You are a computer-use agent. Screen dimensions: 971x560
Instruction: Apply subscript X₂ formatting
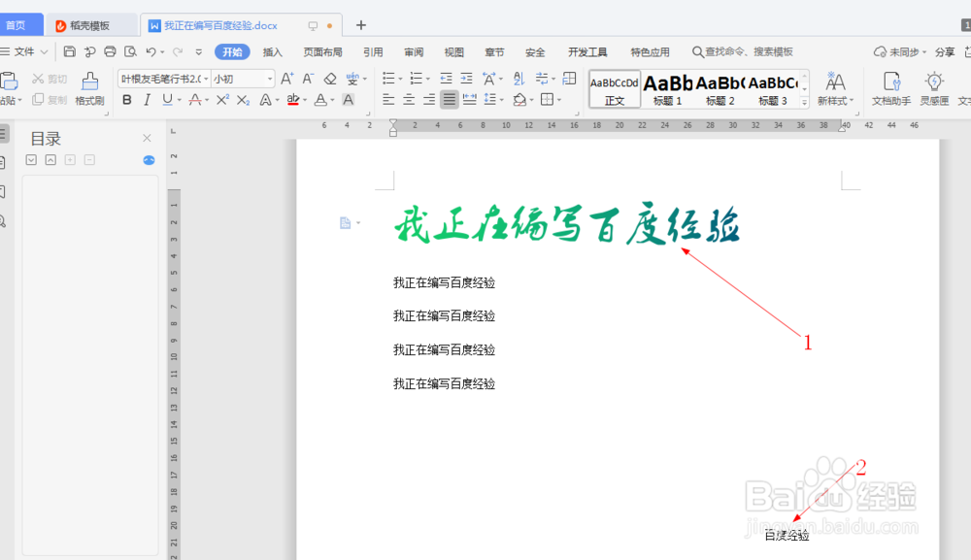pyautogui.click(x=243, y=100)
